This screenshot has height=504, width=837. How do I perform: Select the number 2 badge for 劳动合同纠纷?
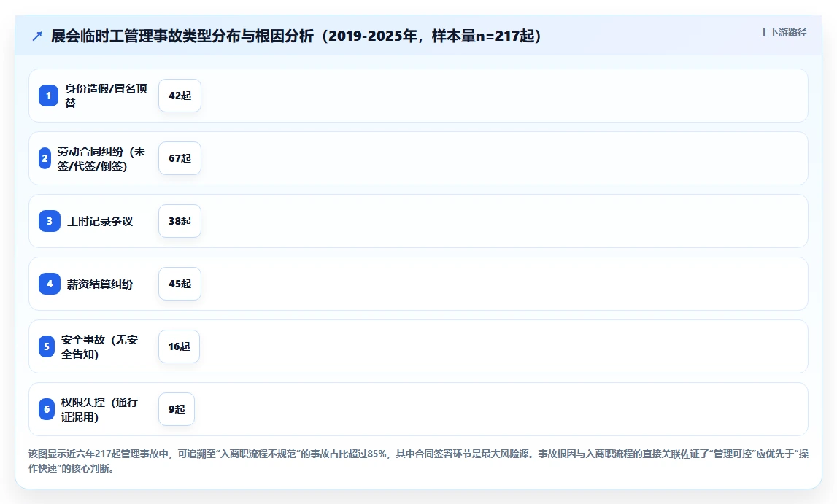click(45, 158)
